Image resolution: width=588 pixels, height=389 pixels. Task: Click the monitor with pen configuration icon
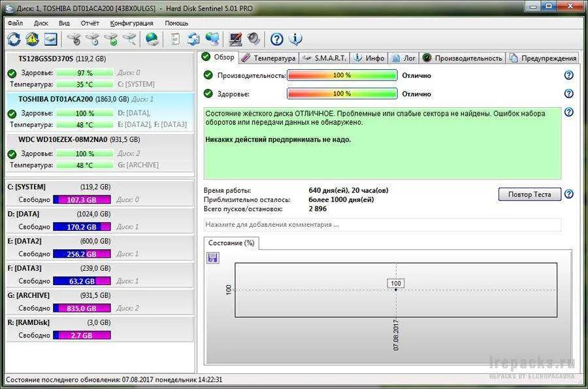point(235,39)
